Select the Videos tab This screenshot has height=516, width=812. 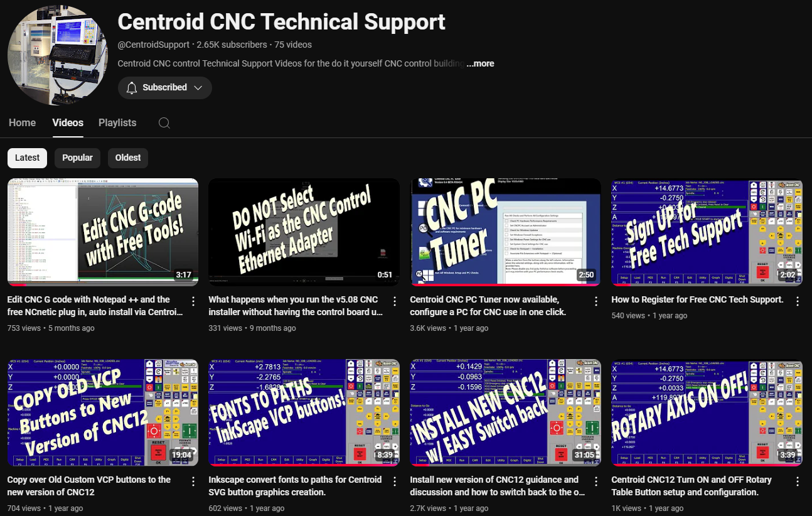click(68, 122)
